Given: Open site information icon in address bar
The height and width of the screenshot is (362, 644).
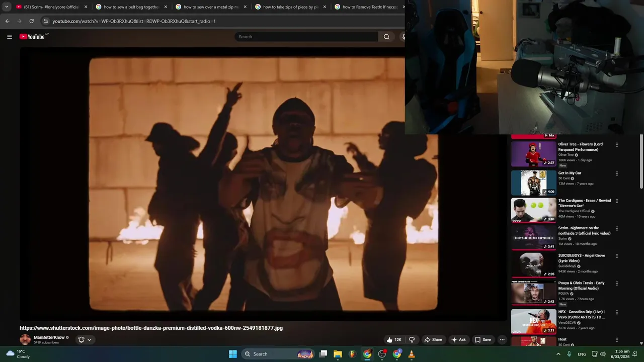Looking at the screenshot, I should (x=46, y=21).
